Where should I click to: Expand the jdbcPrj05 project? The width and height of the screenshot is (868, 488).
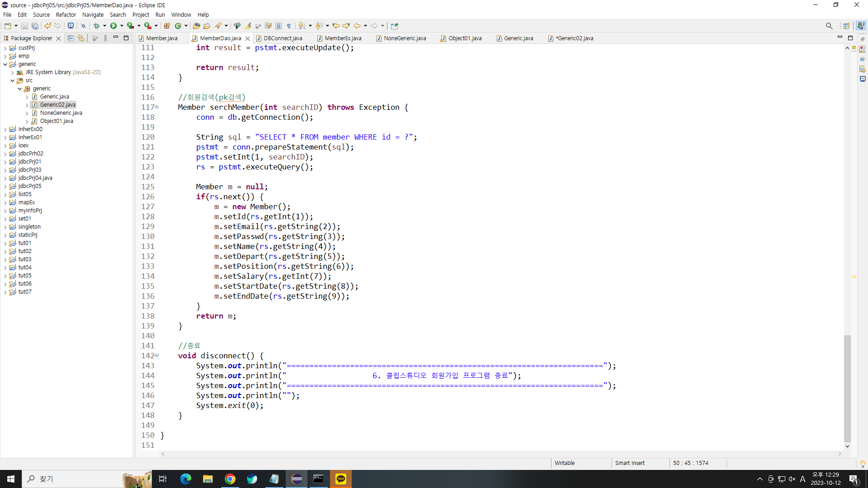[5, 186]
